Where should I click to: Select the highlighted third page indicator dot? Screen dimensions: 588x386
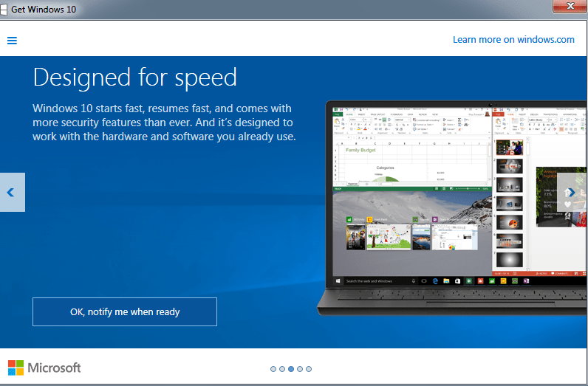click(291, 368)
